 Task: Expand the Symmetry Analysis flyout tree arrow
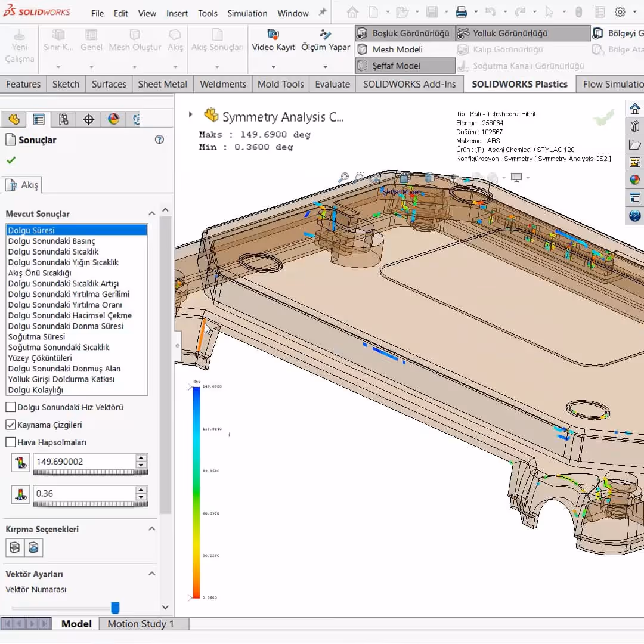click(191, 114)
